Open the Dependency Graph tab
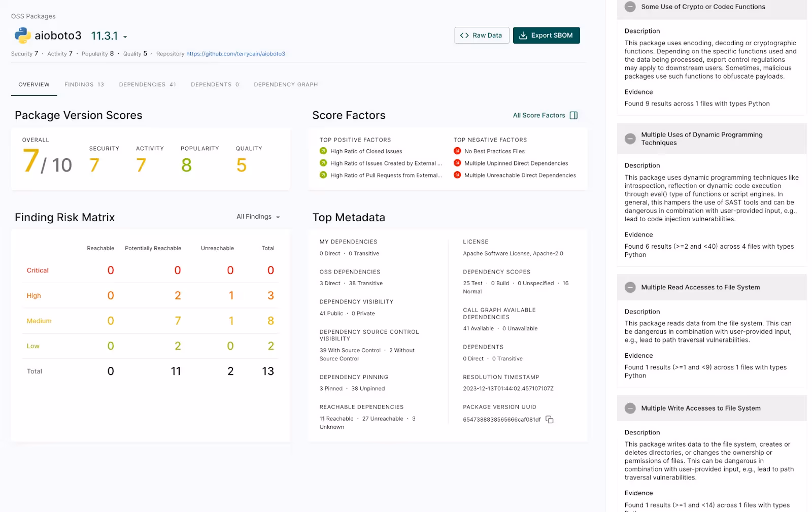 point(286,85)
